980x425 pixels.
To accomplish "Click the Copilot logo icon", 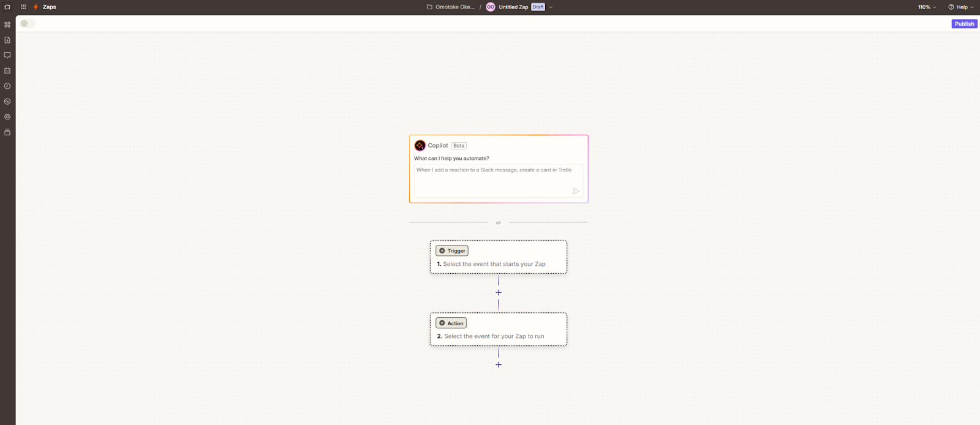I will pyautogui.click(x=420, y=145).
